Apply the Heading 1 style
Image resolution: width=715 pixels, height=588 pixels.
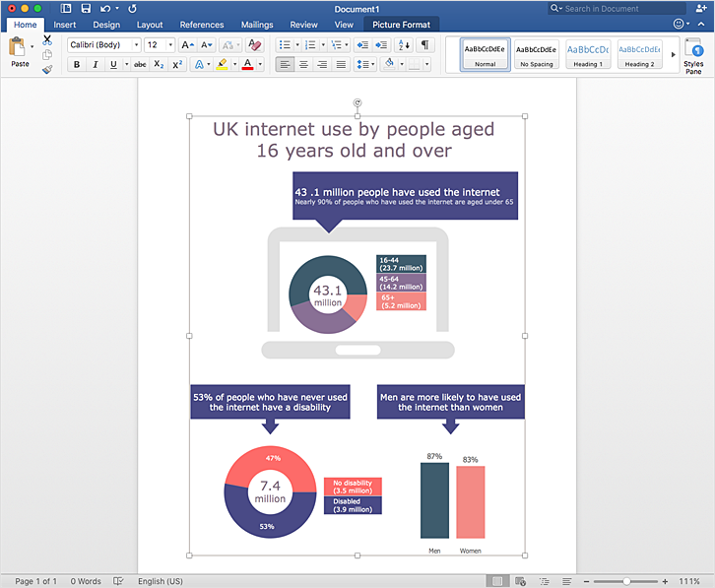pos(587,54)
